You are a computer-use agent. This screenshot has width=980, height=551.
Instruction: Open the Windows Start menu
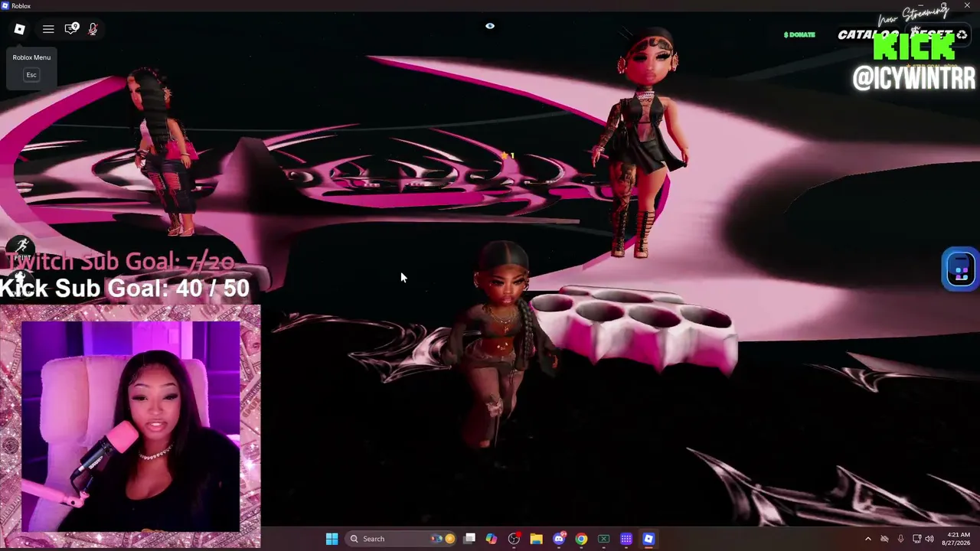(332, 539)
